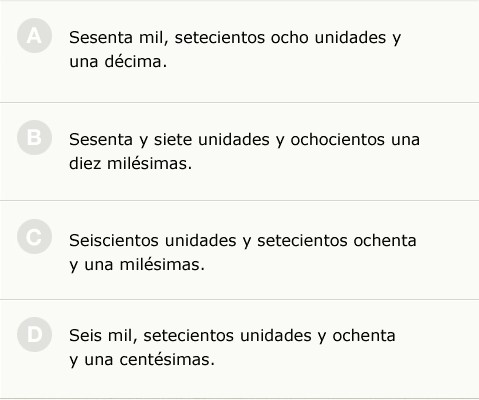Click the 'y una milésimas.' line of answer C

(x=137, y=265)
